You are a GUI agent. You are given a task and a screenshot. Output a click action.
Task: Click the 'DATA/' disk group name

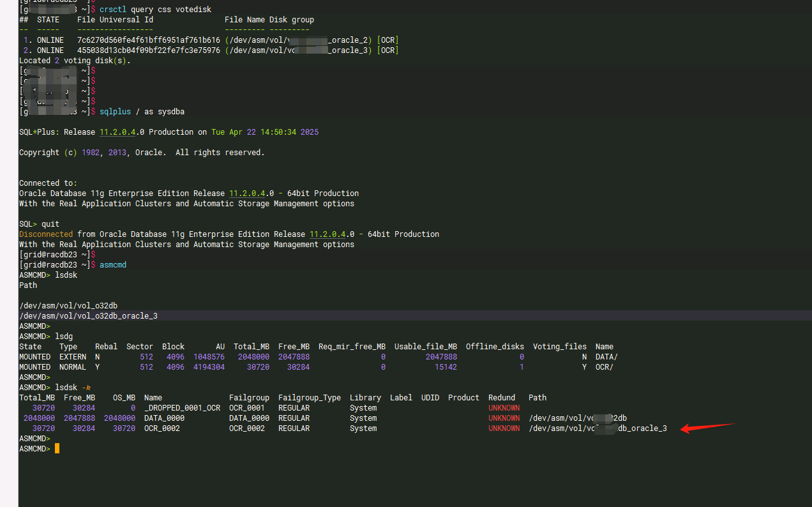(606, 357)
